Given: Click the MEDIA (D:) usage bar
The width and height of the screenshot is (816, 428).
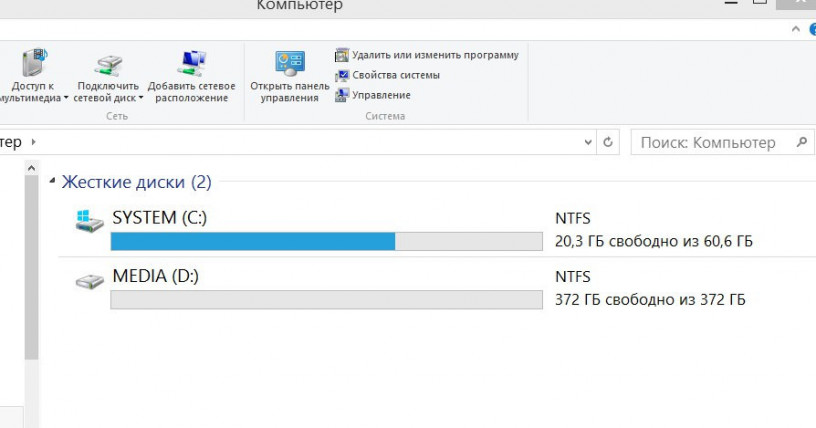Looking at the screenshot, I should (x=326, y=300).
